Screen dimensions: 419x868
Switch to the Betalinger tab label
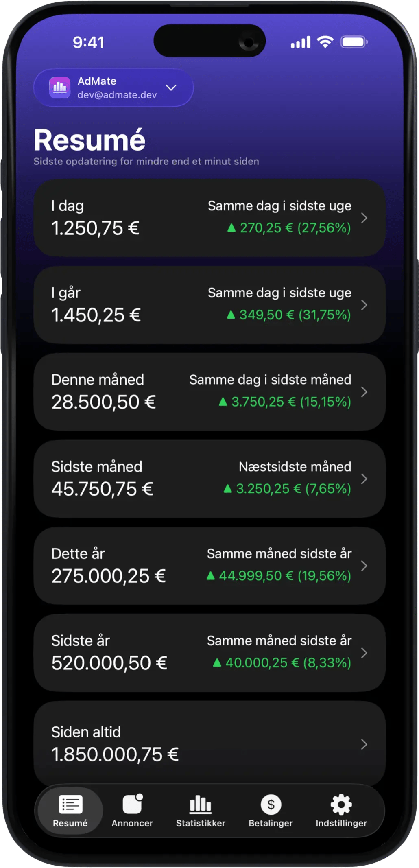pyautogui.click(x=271, y=823)
